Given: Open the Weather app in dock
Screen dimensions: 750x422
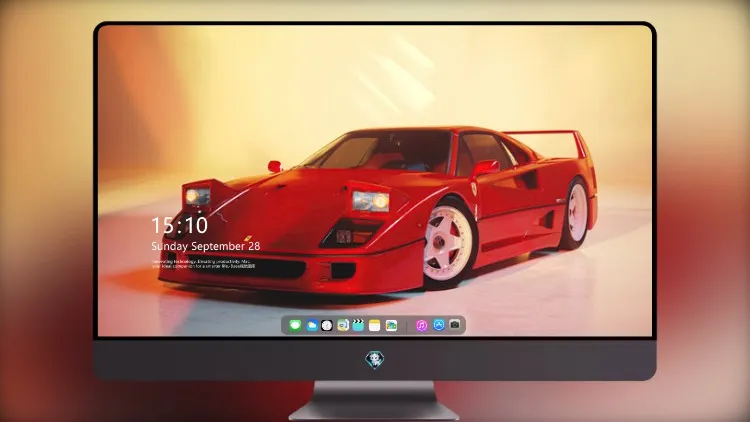Looking at the screenshot, I should tap(311, 325).
